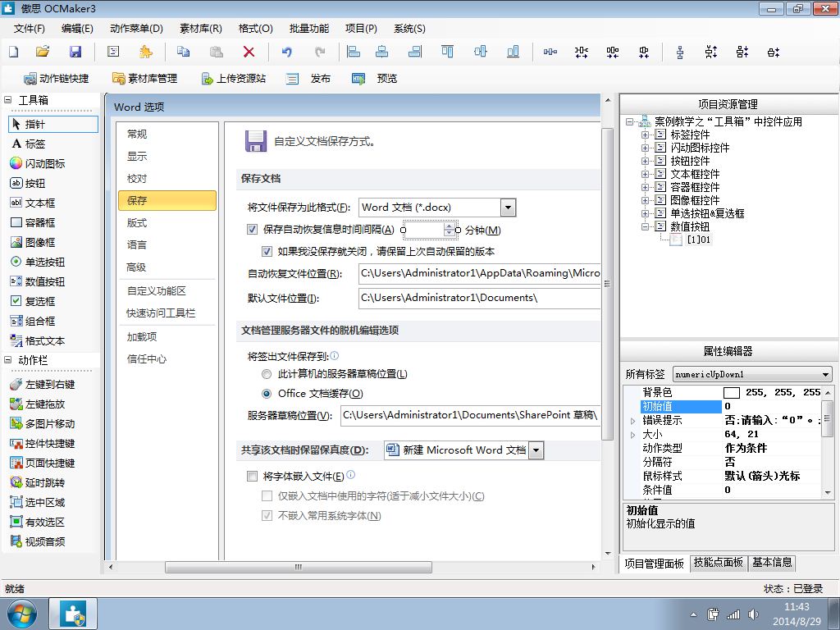Open the Word 文档 (*.docx) format dropdown
This screenshot has width=840, height=630.
point(508,208)
